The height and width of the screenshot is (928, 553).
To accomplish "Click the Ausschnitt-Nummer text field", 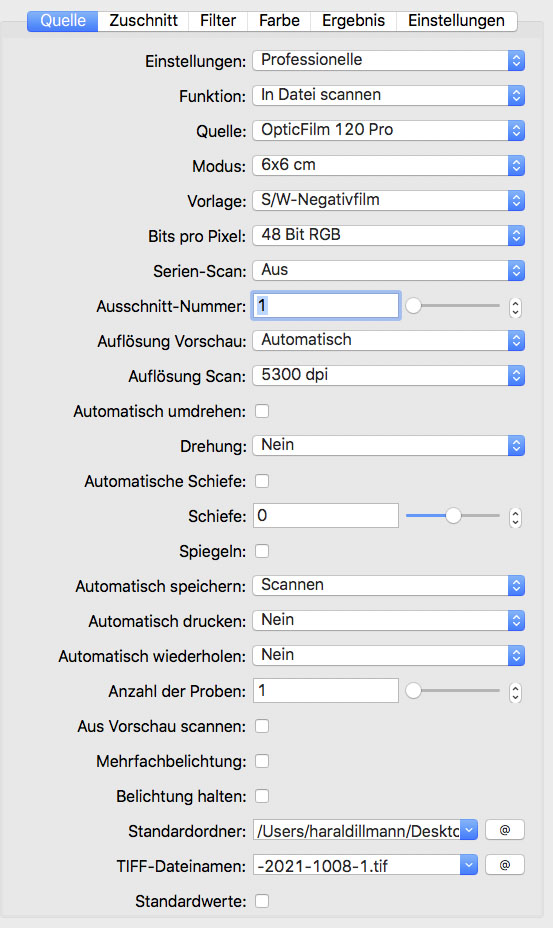I will click(326, 305).
